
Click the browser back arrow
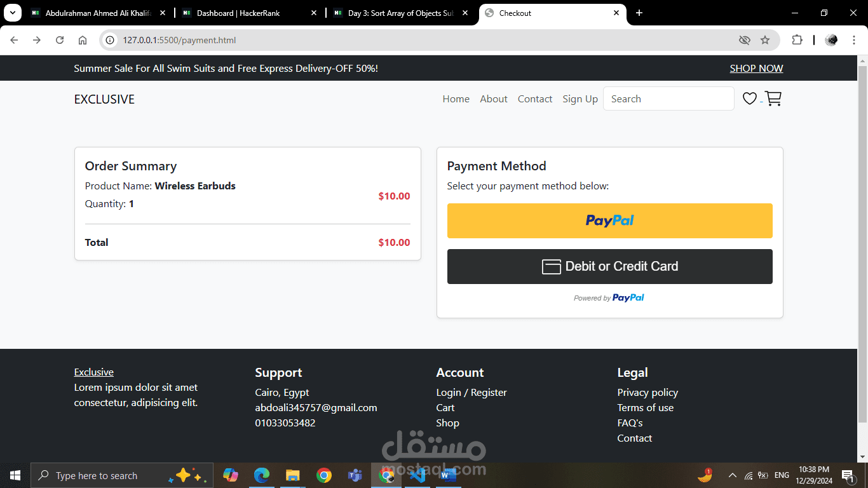(14, 40)
